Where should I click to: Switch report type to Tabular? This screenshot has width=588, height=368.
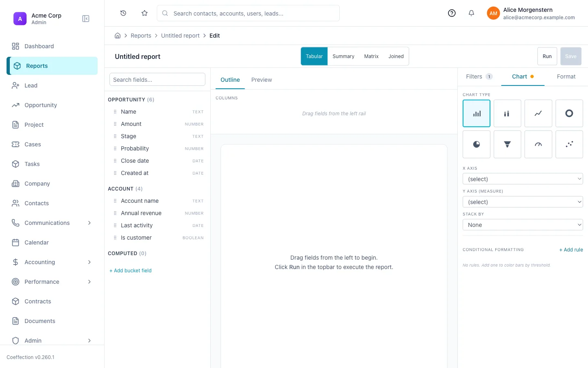[314, 56]
